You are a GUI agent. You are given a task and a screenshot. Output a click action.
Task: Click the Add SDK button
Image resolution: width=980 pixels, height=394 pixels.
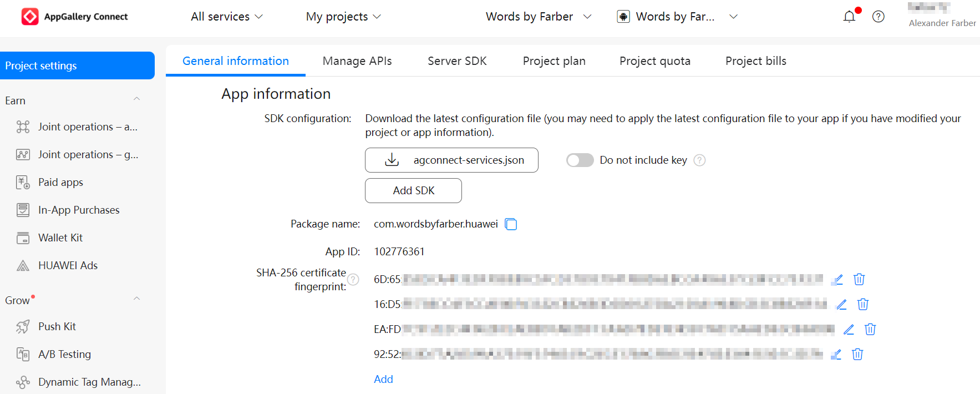tap(413, 190)
